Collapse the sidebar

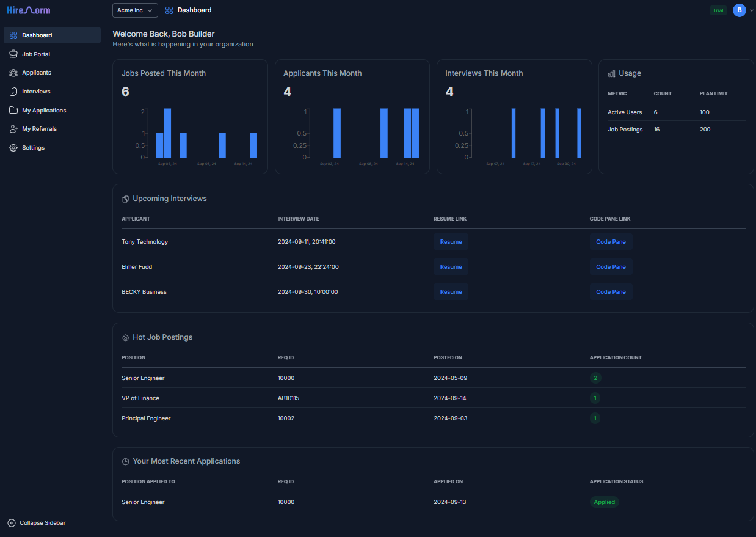[x=37, y=523]
